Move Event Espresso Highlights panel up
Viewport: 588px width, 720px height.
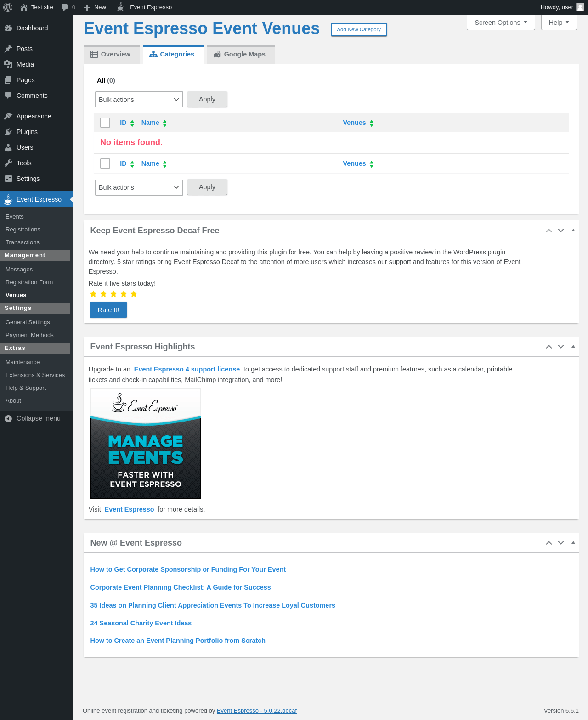coord(549,347)
